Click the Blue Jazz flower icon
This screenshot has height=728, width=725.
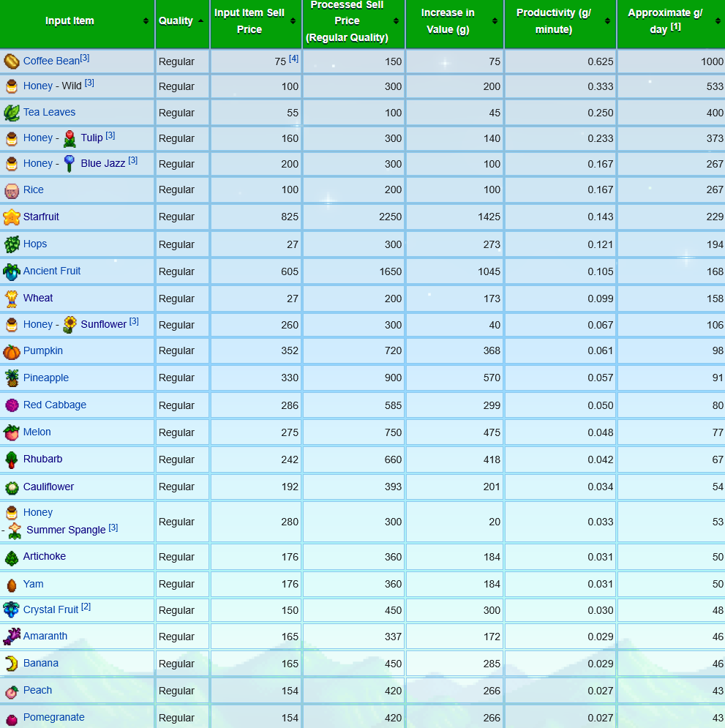click(x=70, y=164)
